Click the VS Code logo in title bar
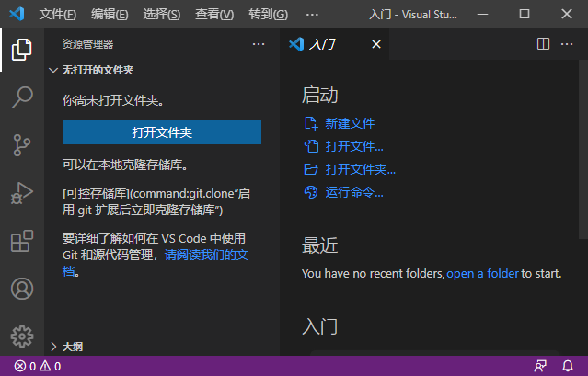 click(x=17, y=14)
